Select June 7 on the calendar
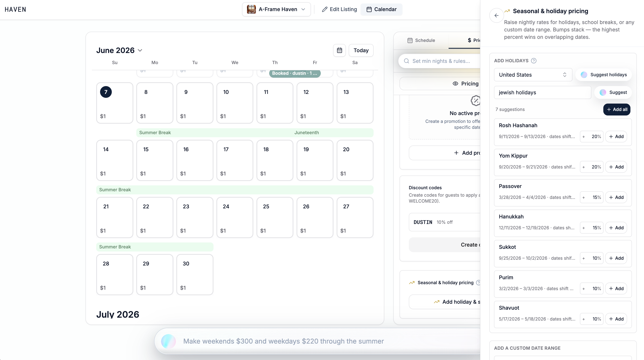 (114, 103)
